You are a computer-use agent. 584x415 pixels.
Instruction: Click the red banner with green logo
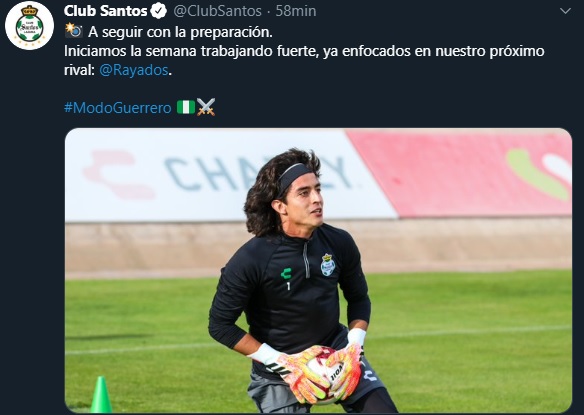point(462,174)
